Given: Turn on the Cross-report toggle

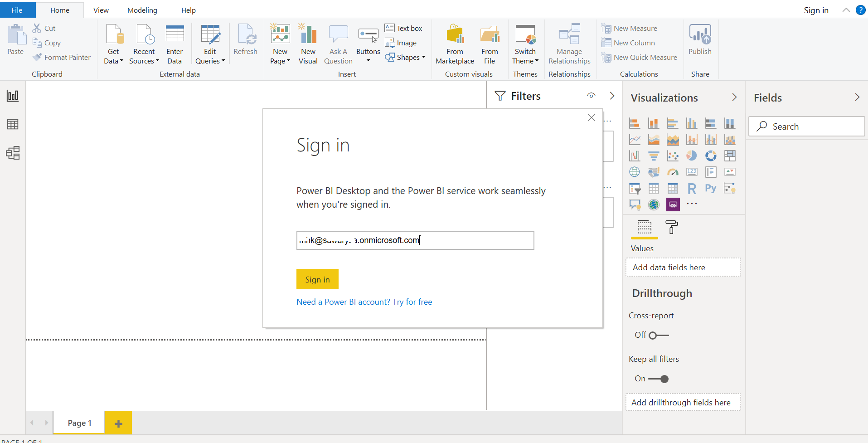Looking at the screenshot, I should (x=659, y=336).
